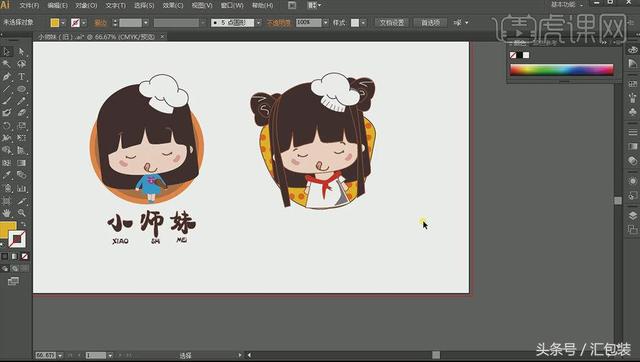Toggle Draw Behind mode
This screenshot has width=640, height=362.
14,269
